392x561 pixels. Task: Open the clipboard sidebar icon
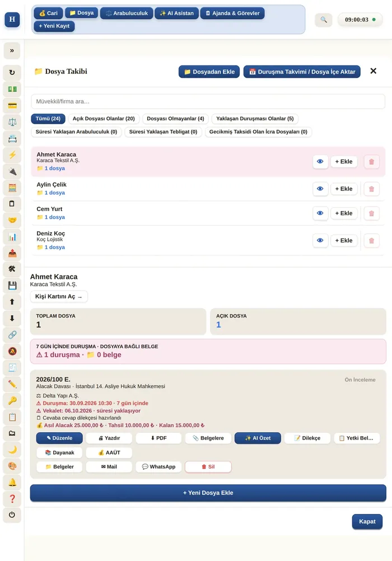tap(12, 417)
